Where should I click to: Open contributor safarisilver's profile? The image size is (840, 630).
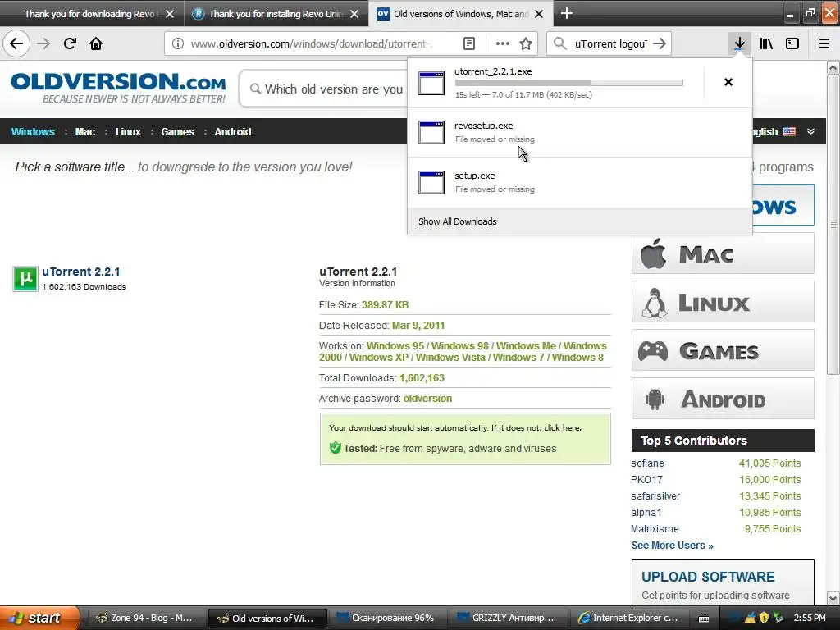point(655,496)
